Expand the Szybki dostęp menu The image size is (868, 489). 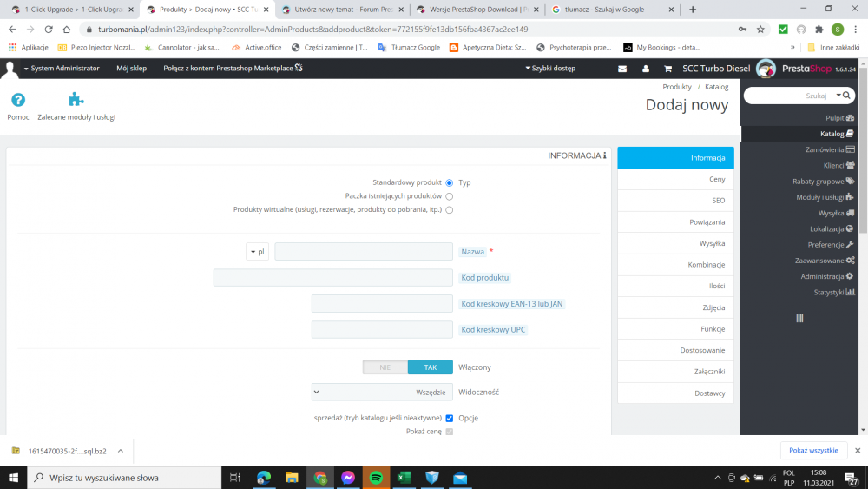[550, 68]
